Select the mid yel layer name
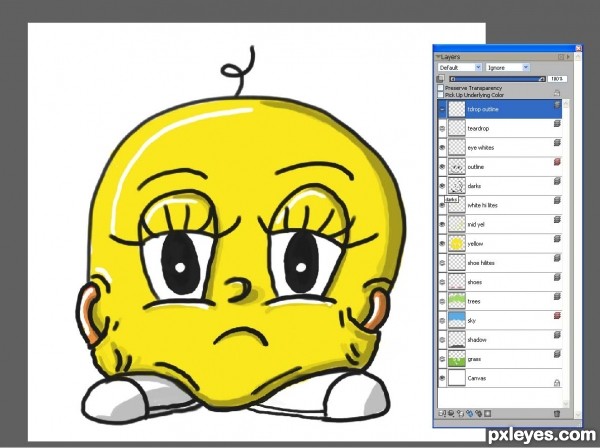 pos(476,225)
